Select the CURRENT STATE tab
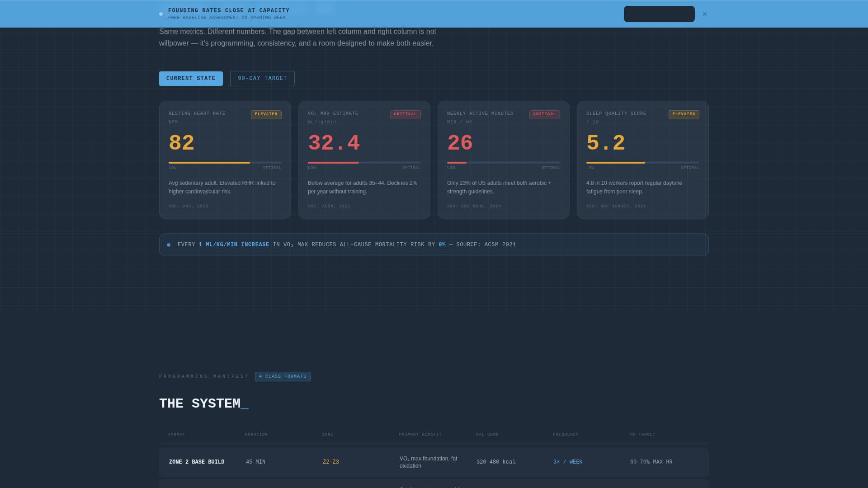This screenshot has height=488, width=868. pos(191,79)
